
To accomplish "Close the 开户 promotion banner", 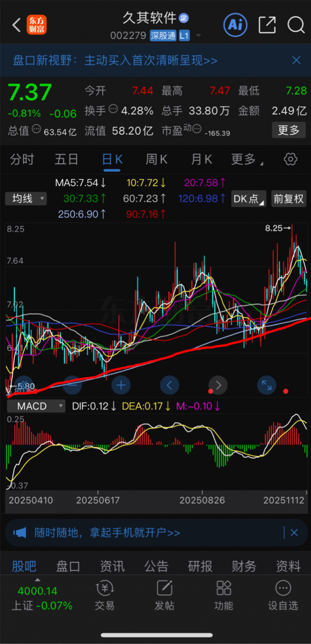I will tap(294, 532).
